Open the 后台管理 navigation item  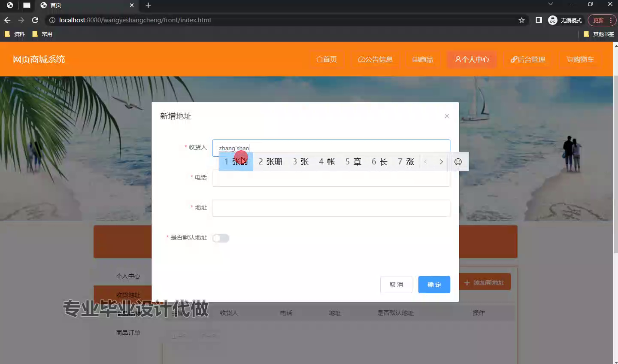point(528,59)
